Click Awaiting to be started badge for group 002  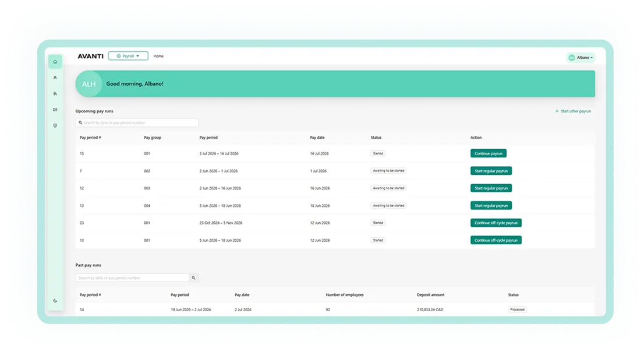[x=388, y=171]
